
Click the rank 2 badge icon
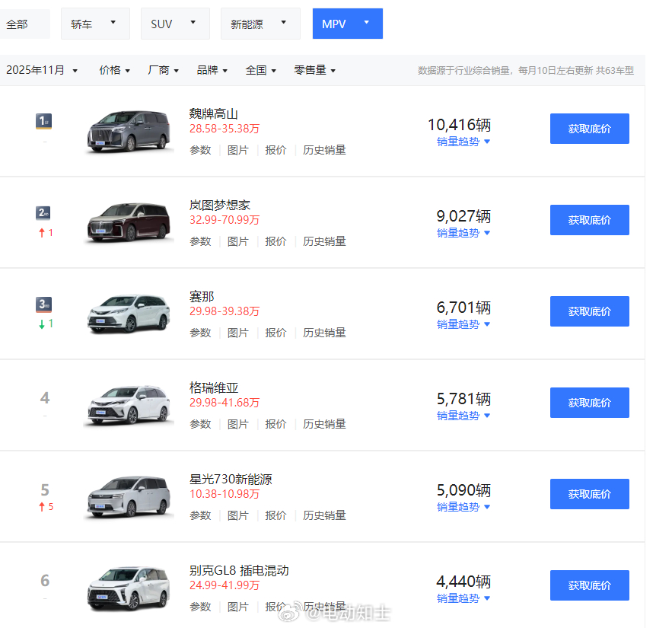pos(43,212)
